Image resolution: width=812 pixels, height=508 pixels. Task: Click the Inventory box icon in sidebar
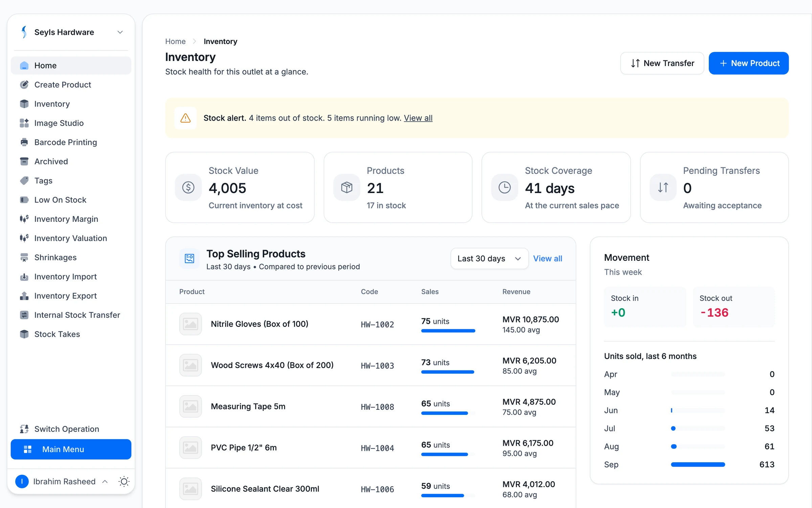click(x=24, y=104)
